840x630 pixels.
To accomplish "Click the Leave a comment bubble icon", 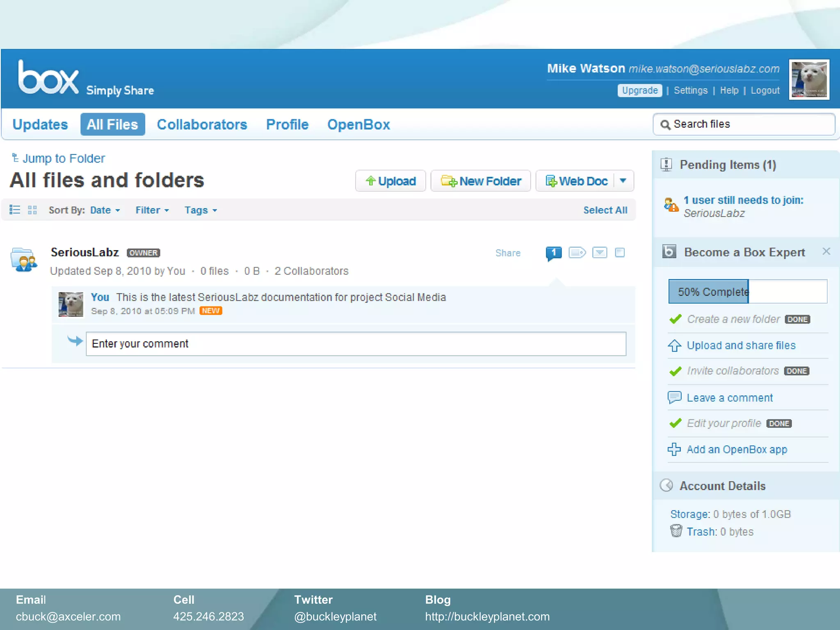I will (x=674, y=397).
